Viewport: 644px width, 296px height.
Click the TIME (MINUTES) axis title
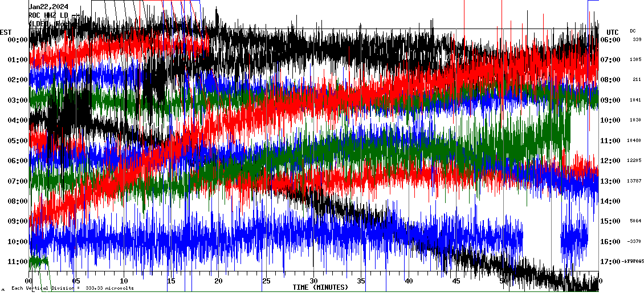pyautogui.click(x=320, y=287)
